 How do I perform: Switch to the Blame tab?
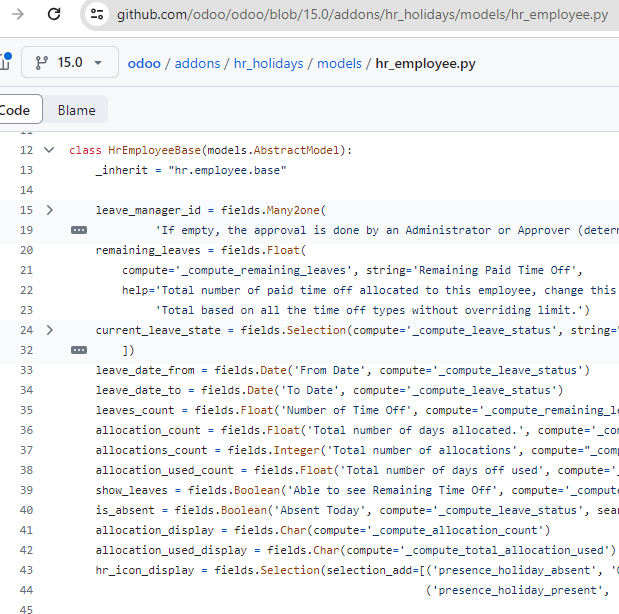click(x=76, y=110)
